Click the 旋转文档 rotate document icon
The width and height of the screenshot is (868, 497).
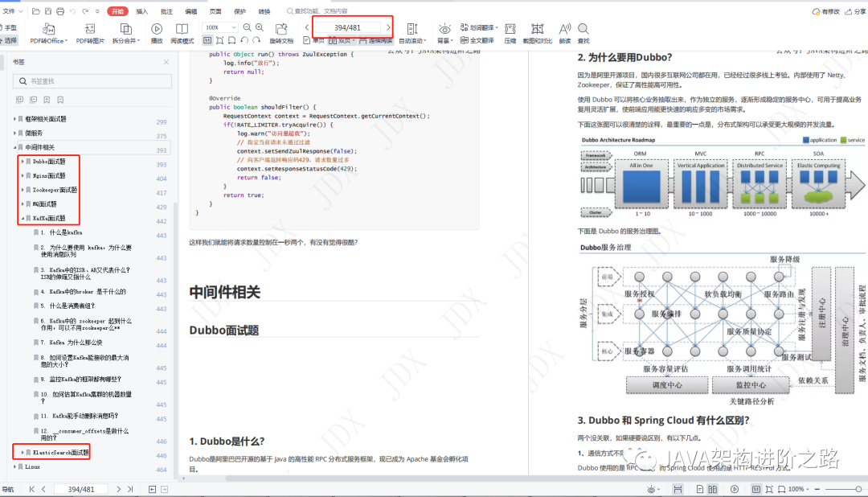[281, 29]
